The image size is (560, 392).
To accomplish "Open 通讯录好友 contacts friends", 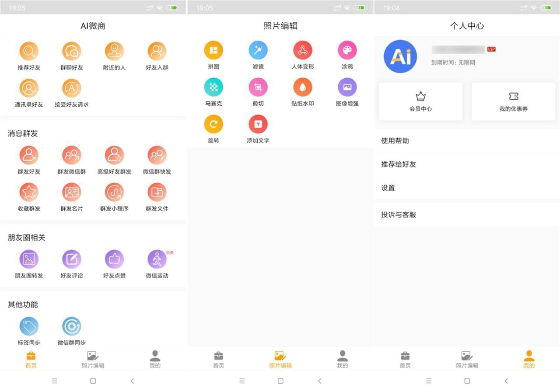I will click(29, 88).
